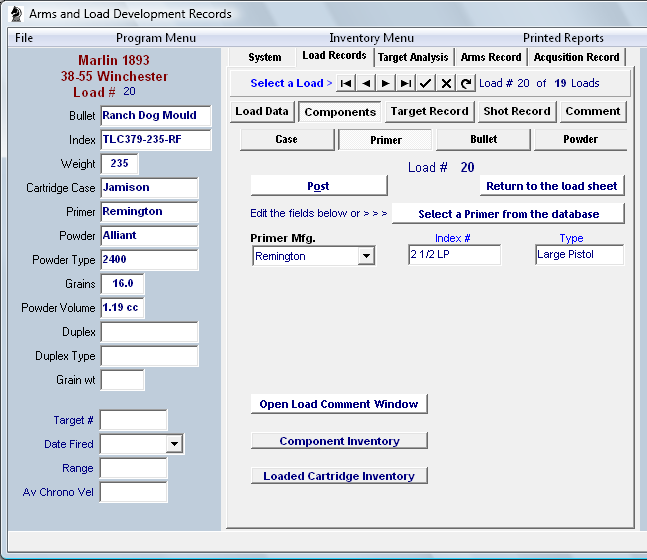Select the Components sub-tab
The width and height of the screenshot is (647, 560).
pos(340,112)
